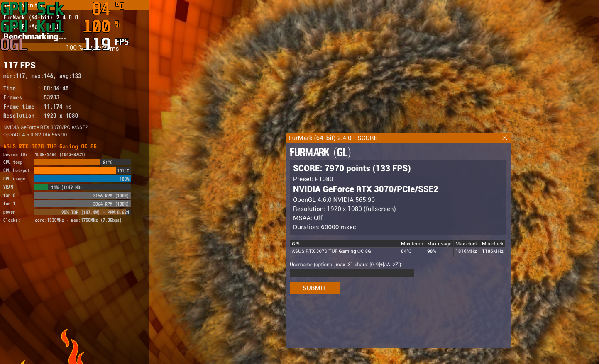
Task: Click the SUBMIT button in the score dialog
Action: (x=314, y=288)
